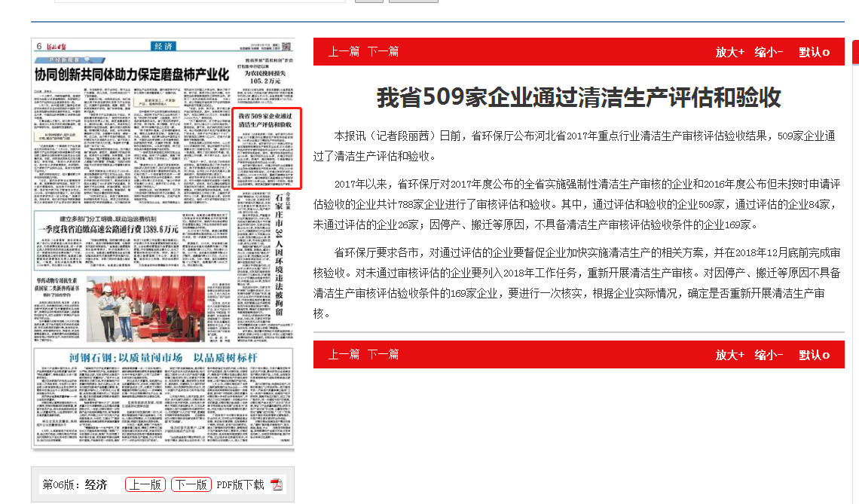
Task: Open the 协同创新共同体 headline article on page
Action: tap(132, 75)
